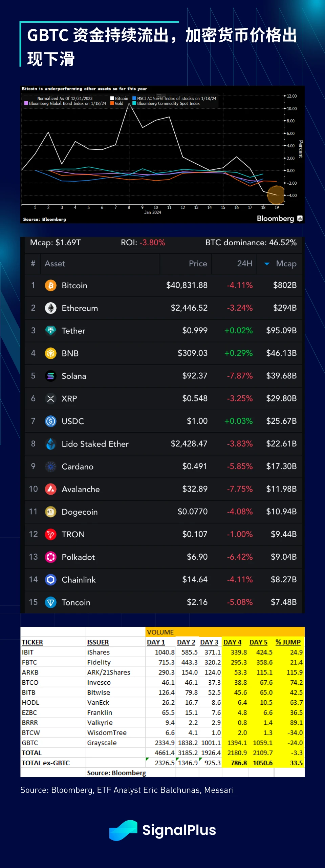Click the TRON red icon
Screen dimensions: 325x868
51,534
